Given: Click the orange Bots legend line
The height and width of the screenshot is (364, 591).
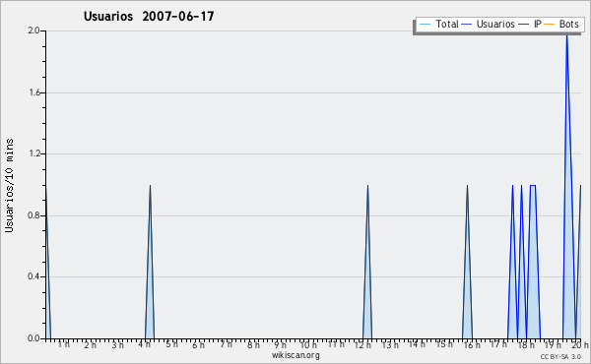Looking at the screenshot, I should coord(550,25).
